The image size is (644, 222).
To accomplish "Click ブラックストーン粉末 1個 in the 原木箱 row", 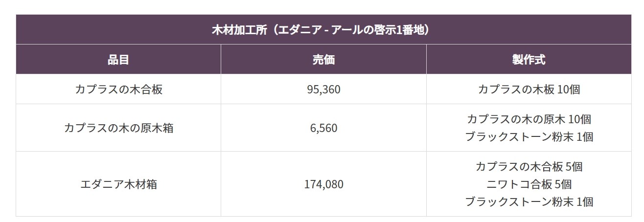I will click(529, 137).
